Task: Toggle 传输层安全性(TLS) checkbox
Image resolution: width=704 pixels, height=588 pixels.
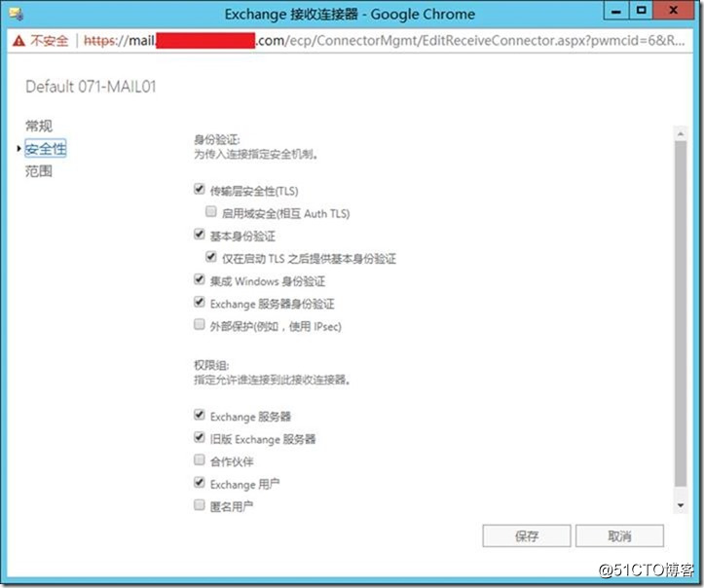Action: [x=200, y=189]
